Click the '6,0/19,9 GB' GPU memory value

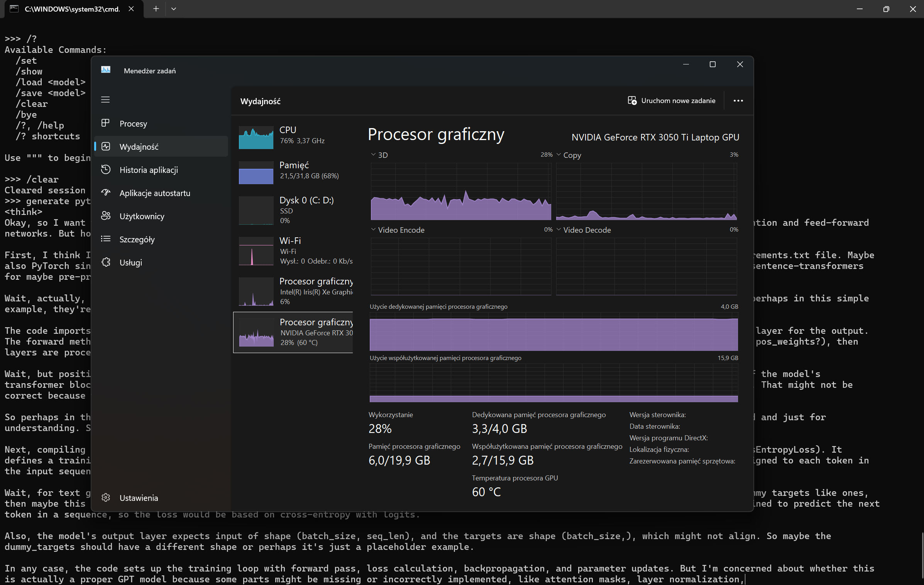(x=399, y=460)
